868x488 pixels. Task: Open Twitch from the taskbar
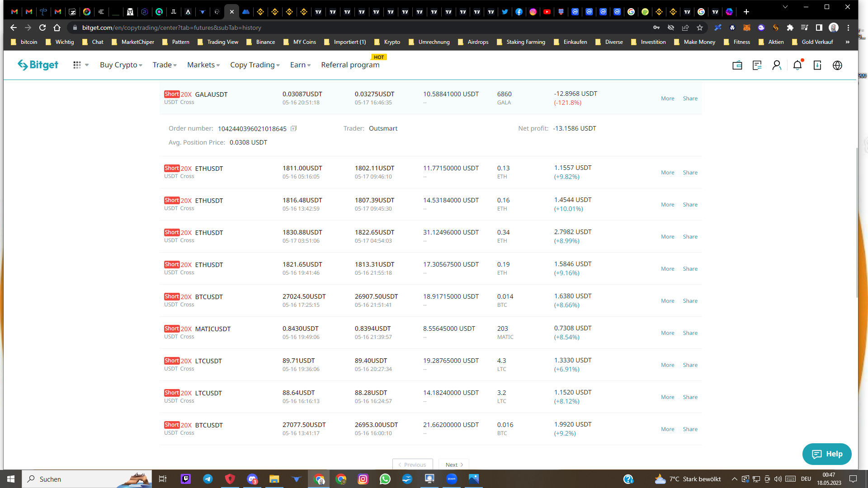[x=186, y=479]
